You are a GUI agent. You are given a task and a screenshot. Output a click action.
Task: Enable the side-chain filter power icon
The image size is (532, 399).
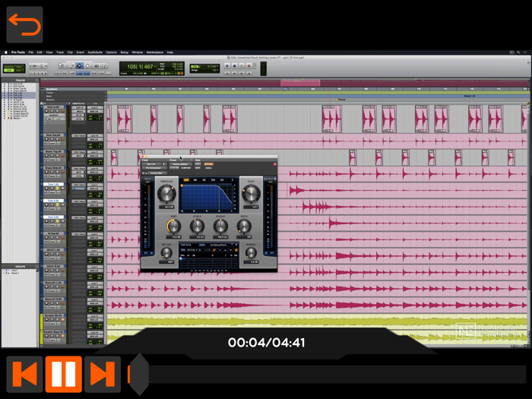point(236,250)
